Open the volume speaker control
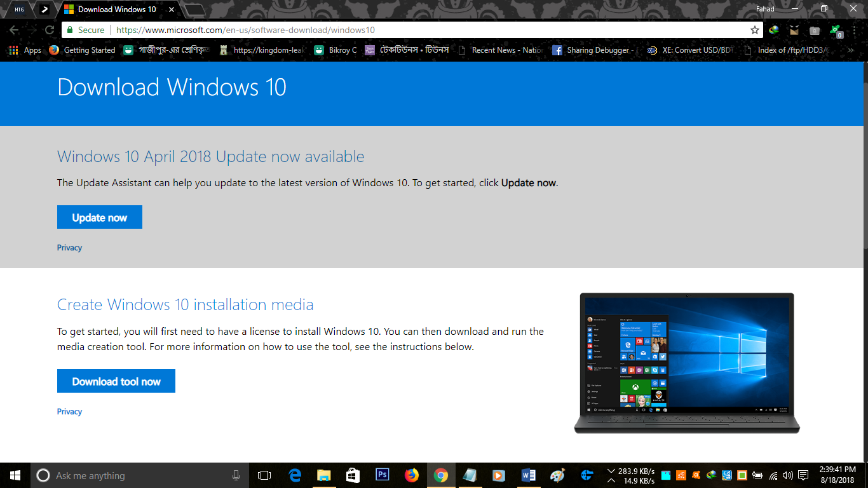 (x=788, y=475)
